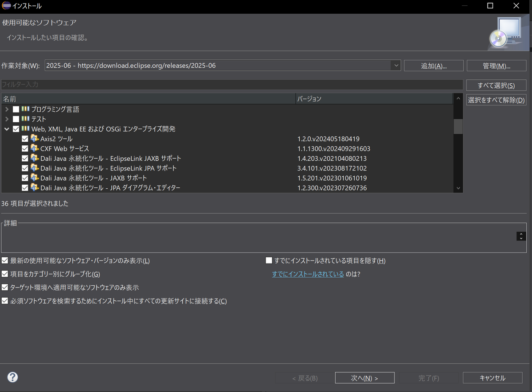The image size is (532, 392).
Task: Click the 次へ(N) > button
Action: coord(365,378)
